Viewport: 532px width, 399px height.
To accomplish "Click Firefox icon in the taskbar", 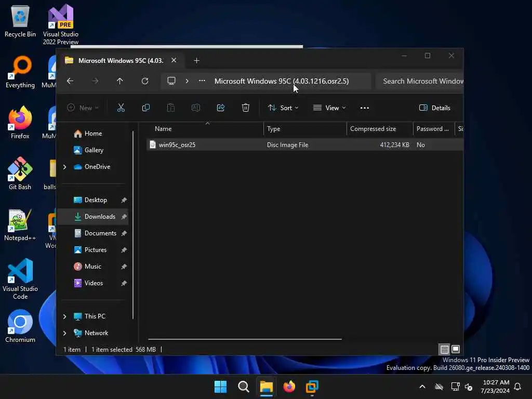I will tap(289, 387).
